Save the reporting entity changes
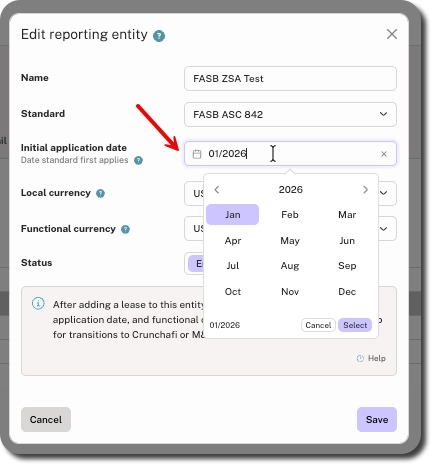This screenshot has height=464, width=431. click(377, 419)
